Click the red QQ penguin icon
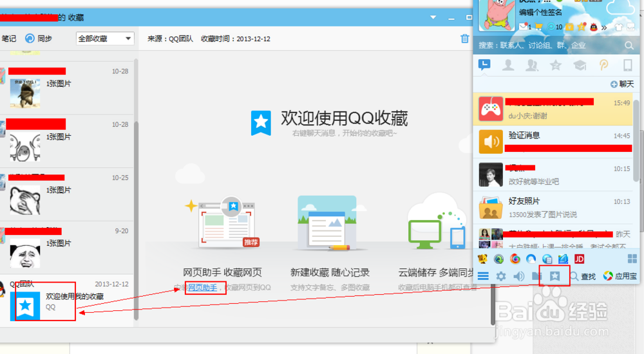 point(594,27)
